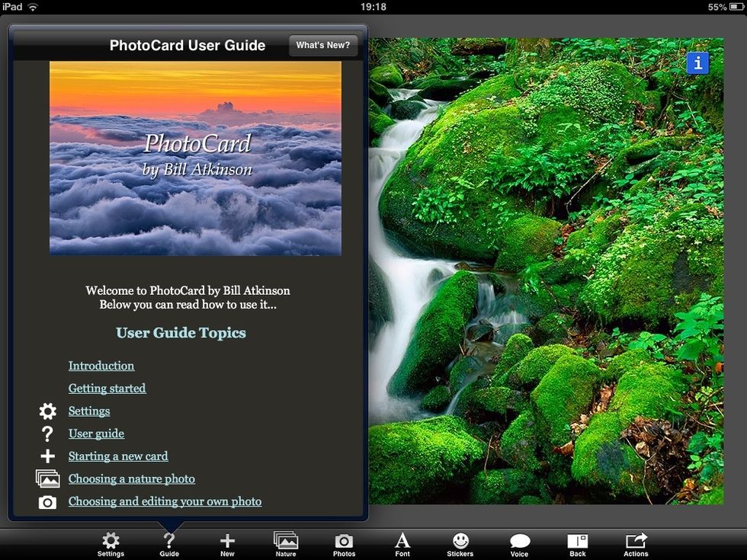Open Photos camera icon in toolbar
Viewport: 747px width, 560px height.
pos(344,544)
